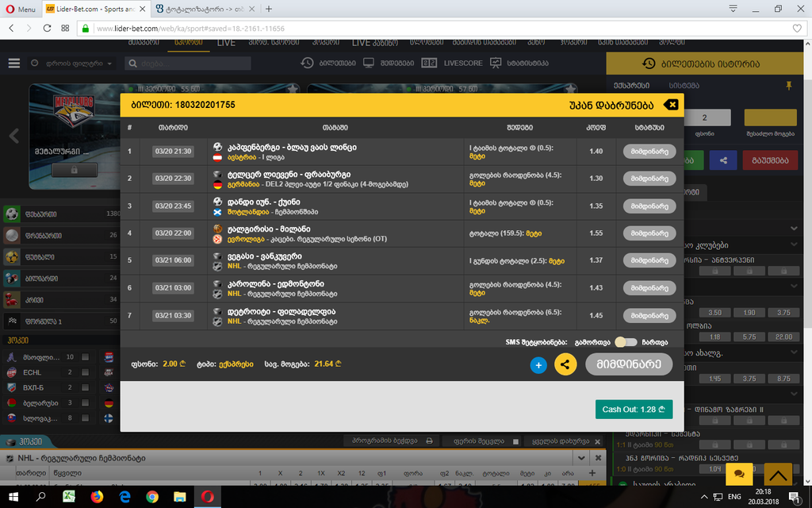The image size is (812, 508).
Task: Open the ბილეთები menu item
Action: pyautogui.click(x=329, y=63)
